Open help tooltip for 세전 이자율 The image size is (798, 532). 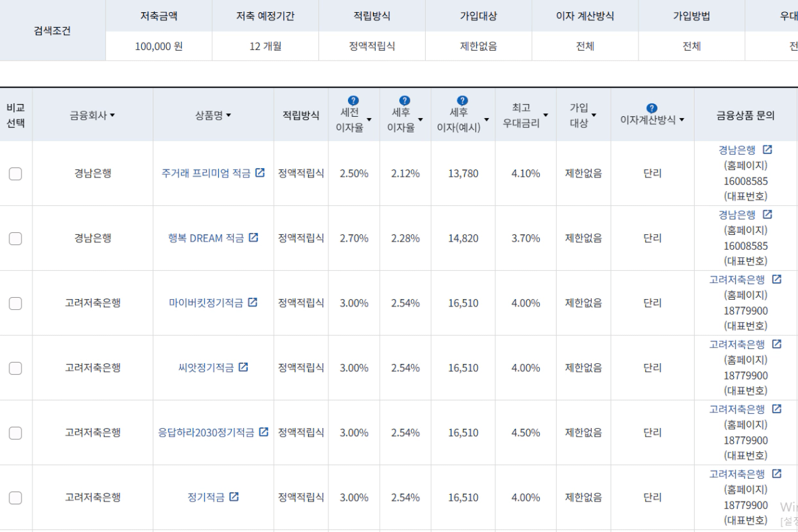[x=353, y=101]
